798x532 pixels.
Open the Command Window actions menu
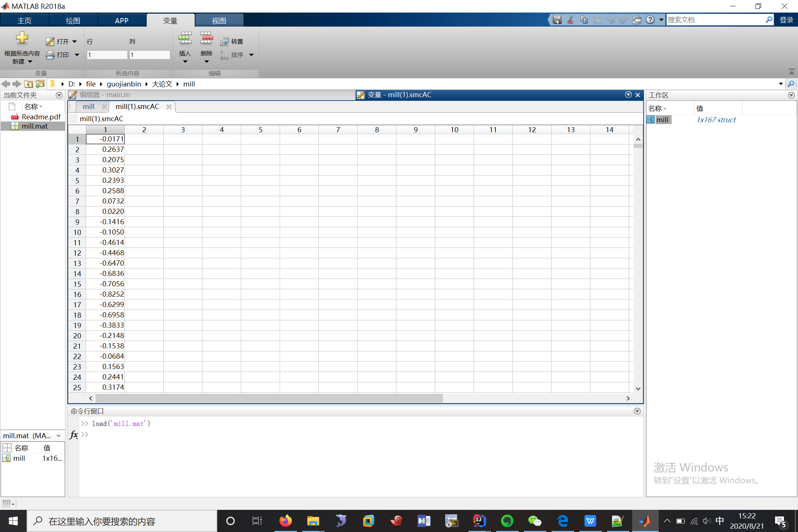[637, 411]
